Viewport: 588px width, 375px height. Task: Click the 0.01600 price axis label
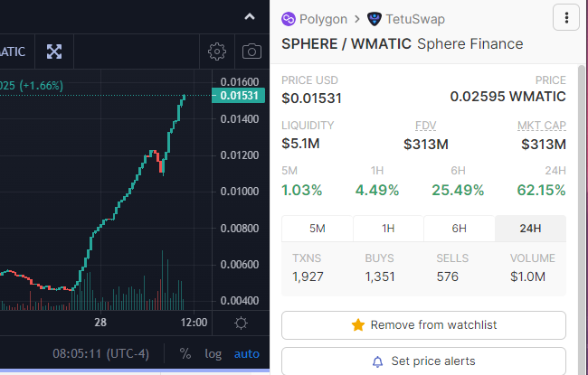[x=240, y=81]
